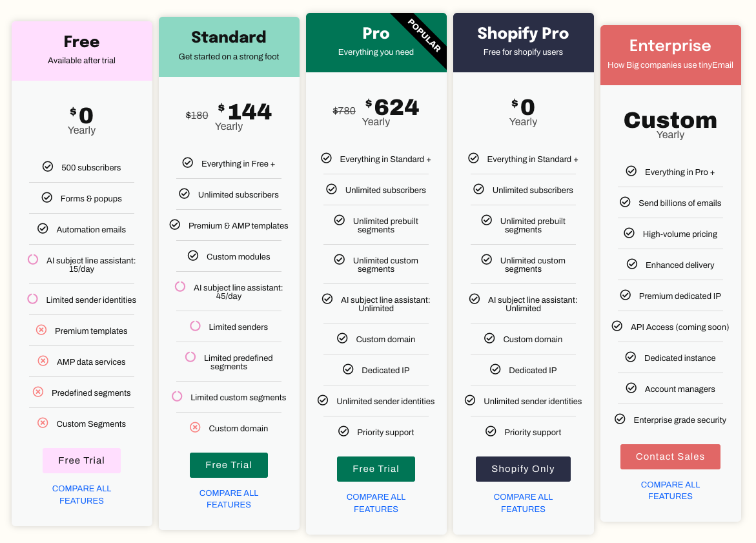Screen dimensions: 756x543
Task: Click the Free plan's Free Trial button
Action: pyautogui.click(x=81, y=460)
